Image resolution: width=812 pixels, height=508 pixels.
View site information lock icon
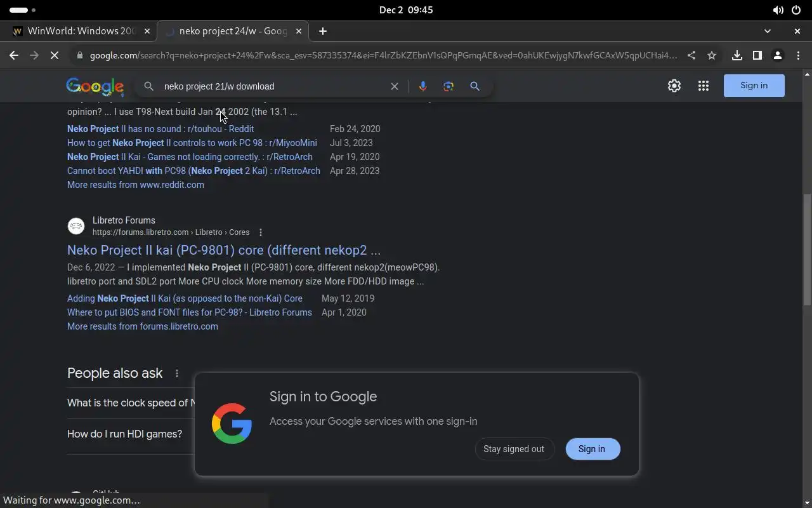pyautogui.click(x=79, y=55)
